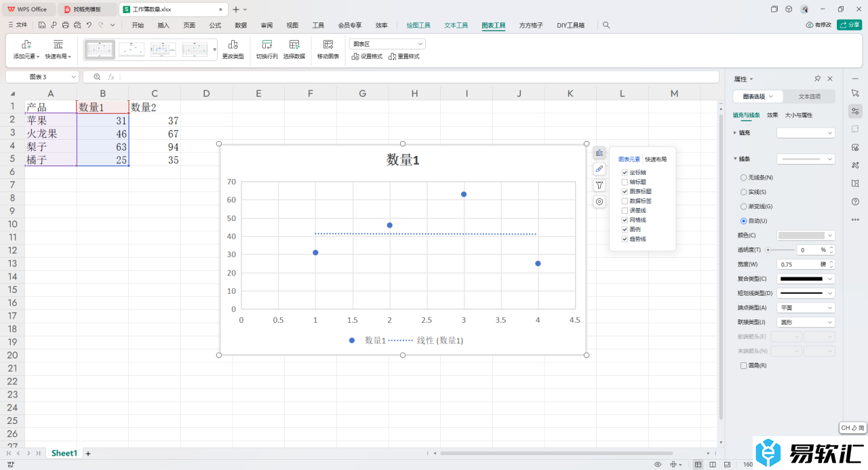Uncheck the 图表标题 chart title checkbox
The height and width of the screenshot is (470, 868).
[625, 192]
